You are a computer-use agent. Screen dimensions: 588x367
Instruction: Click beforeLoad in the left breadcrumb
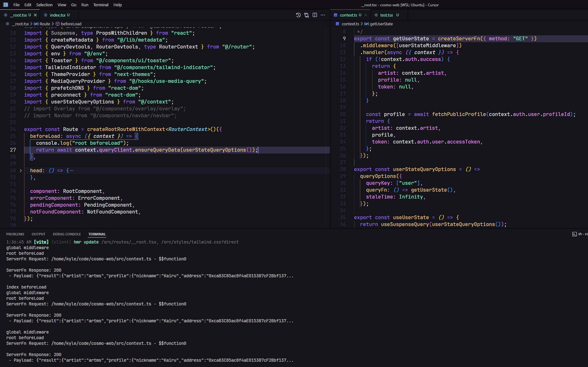[x=71, y=24]
